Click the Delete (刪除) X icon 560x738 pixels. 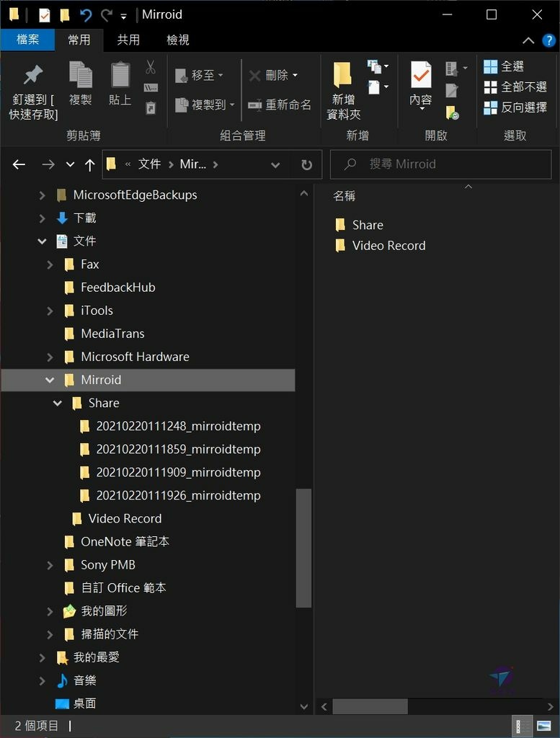point(255,75)
